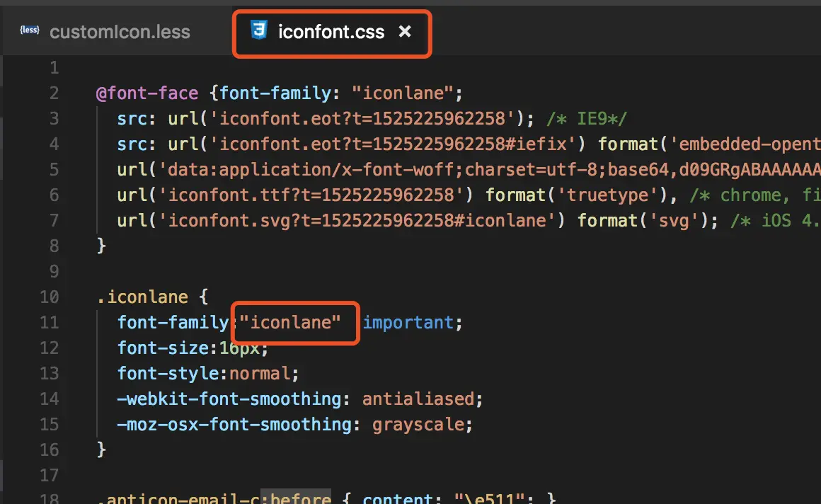
Task: Click 'iconfont.ttf?t=1525225962258' on line 6
Action: 311,195
